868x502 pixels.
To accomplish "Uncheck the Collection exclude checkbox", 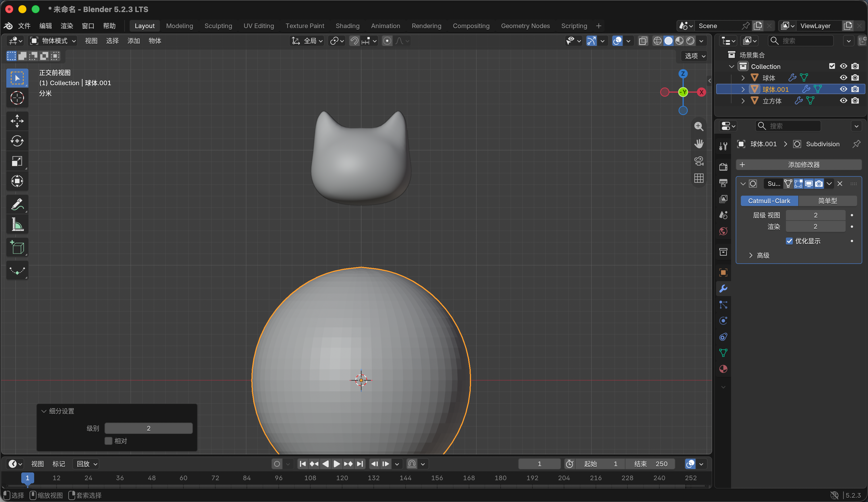I will 832,66.
